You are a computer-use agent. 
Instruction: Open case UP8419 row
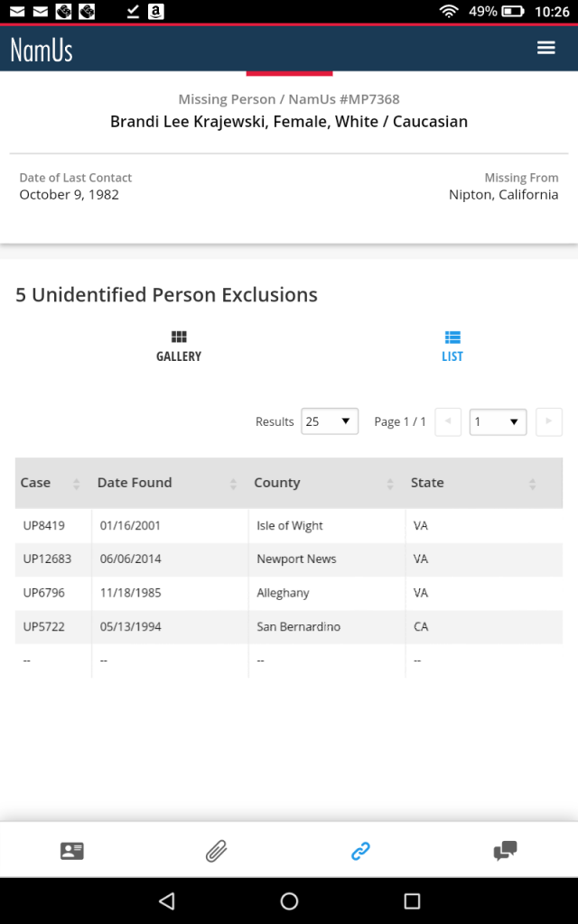point(44,525)
